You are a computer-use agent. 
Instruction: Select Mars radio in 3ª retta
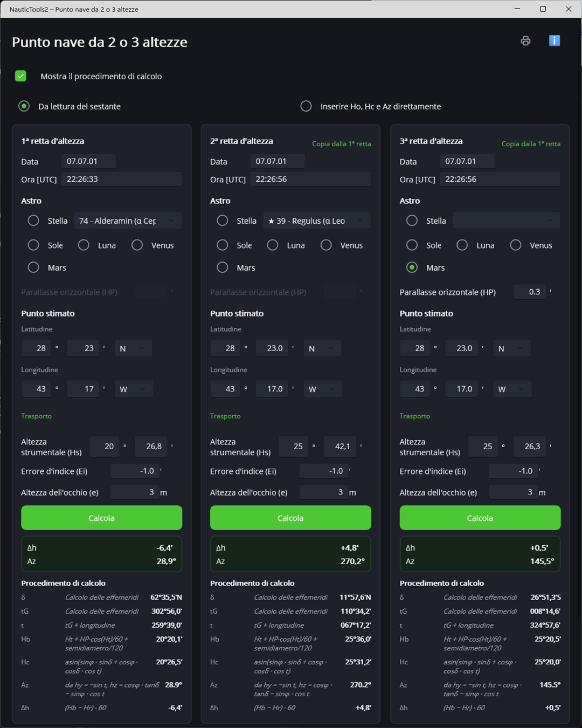[x=412, y=267]
